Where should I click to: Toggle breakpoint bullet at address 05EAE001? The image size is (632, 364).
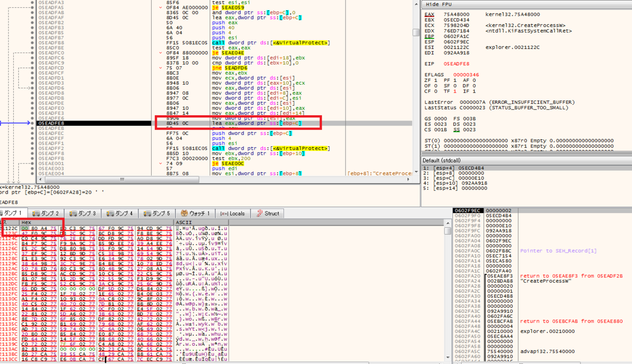tap(33, 164)
